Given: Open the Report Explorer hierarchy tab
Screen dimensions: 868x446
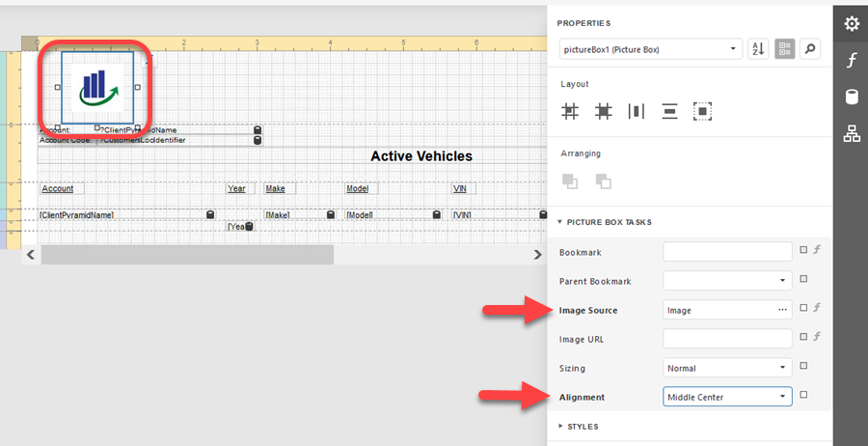Looking at the screenshot, I should tap(851, 134).
